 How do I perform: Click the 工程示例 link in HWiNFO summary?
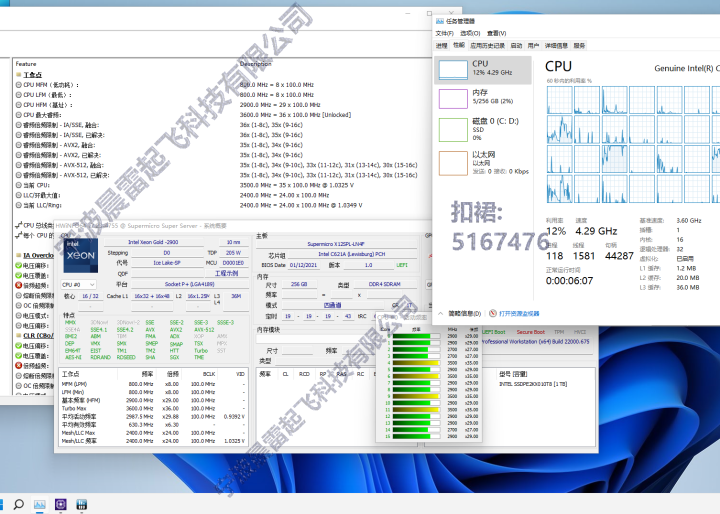click(x=227, y=273)
